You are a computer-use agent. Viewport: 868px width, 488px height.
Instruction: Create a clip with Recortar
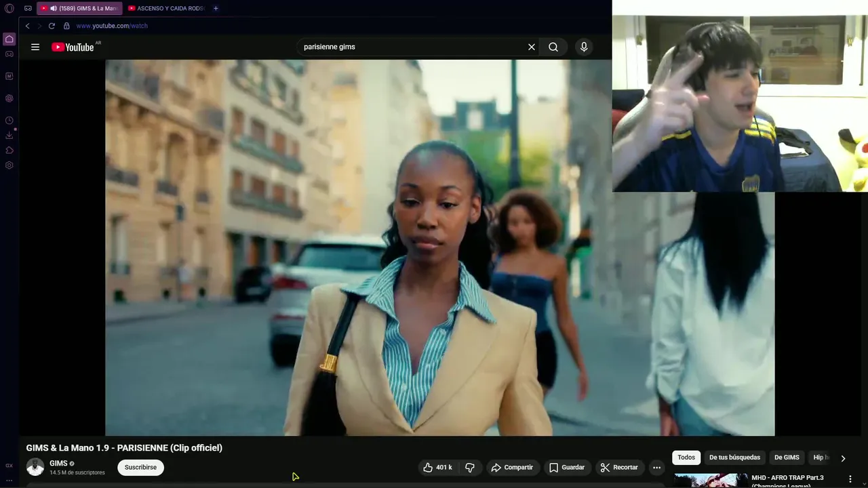pyautogui.click(x=620, y=467)
